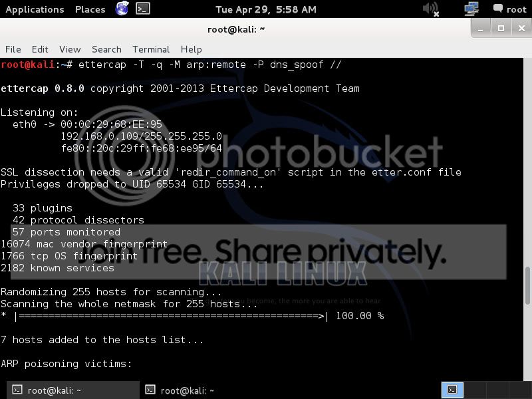Launch the Iceweasel web browser icon

pyautogui.click(x=122, y=9)
